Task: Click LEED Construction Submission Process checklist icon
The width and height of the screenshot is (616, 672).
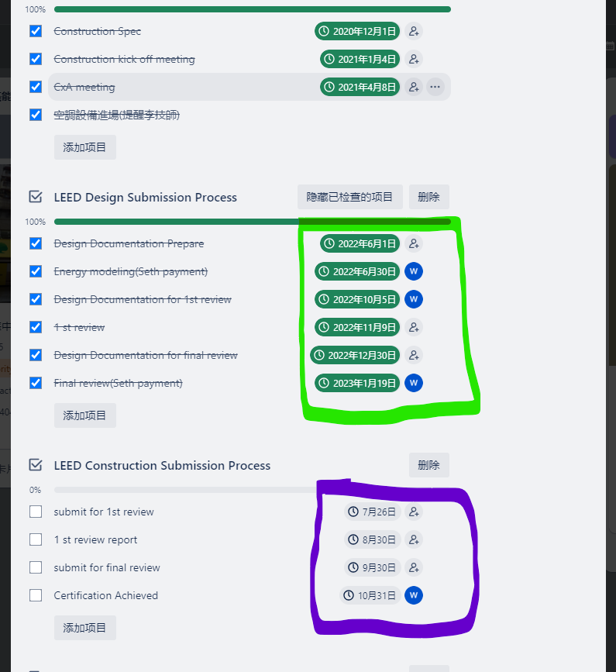Action: (x=36, y=465)
